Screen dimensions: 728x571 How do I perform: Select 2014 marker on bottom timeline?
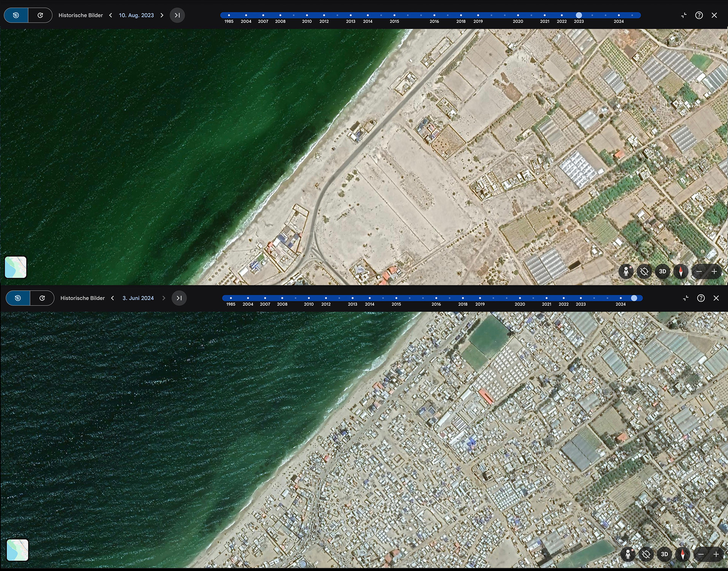click(370, 298)
